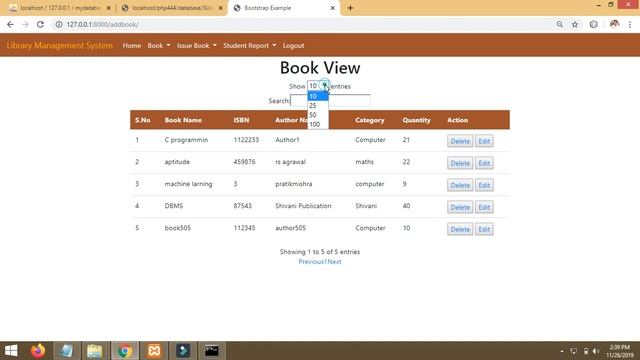Switch to the localhost phpMyAdmin tab
Screen dimensions: 640x360
tap(60, 8)
